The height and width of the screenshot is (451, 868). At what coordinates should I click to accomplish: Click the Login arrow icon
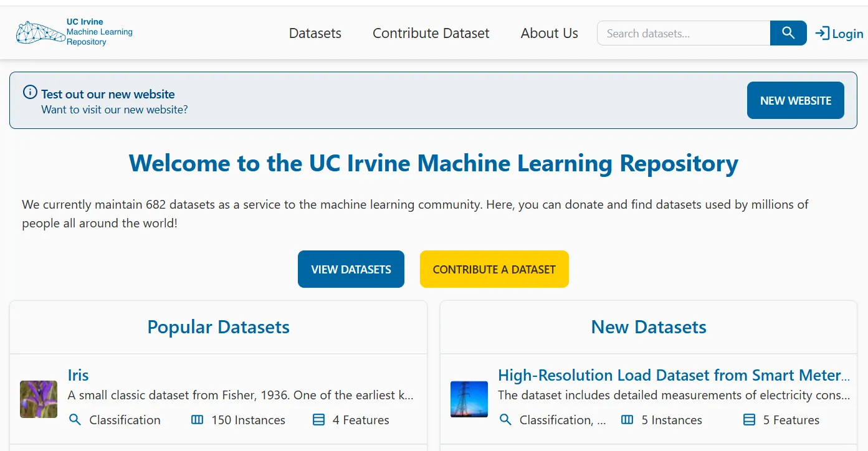click(823, 34)
